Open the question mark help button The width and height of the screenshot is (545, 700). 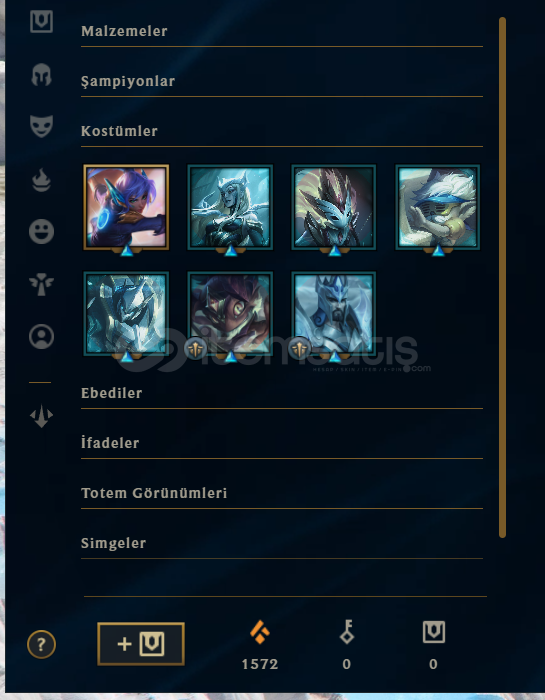(41, 644)
